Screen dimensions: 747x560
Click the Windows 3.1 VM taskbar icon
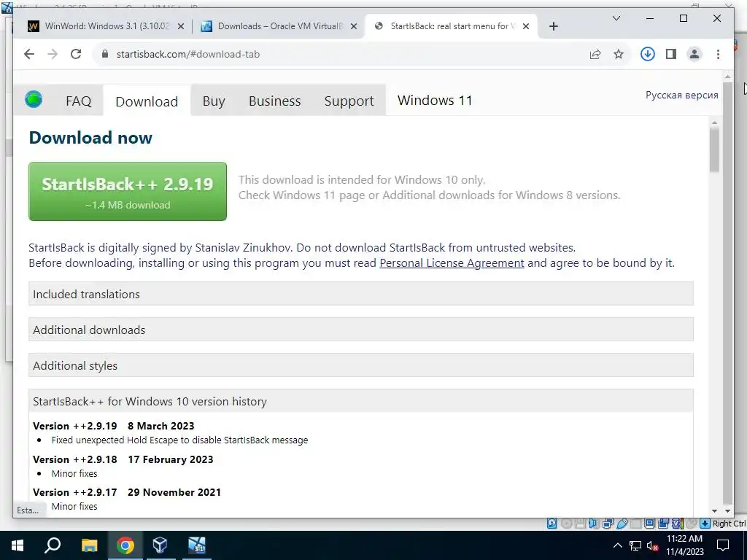click(x=196, y=545)
